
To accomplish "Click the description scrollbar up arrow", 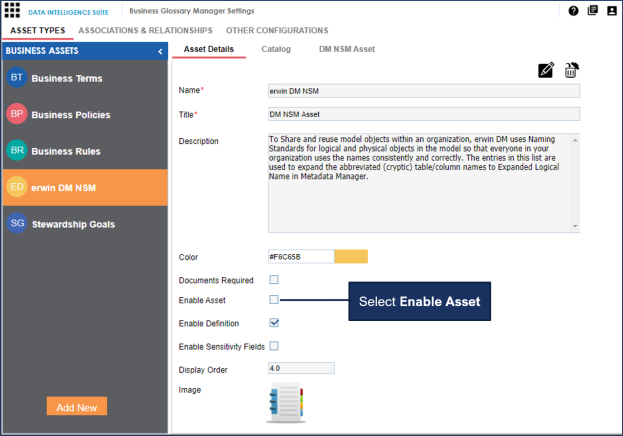I will coord(575,140).
